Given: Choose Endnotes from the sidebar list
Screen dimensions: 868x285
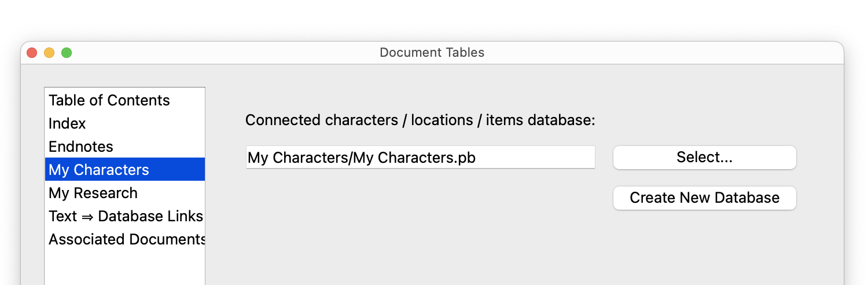Looking at the screenshot, I should point(81,147).
